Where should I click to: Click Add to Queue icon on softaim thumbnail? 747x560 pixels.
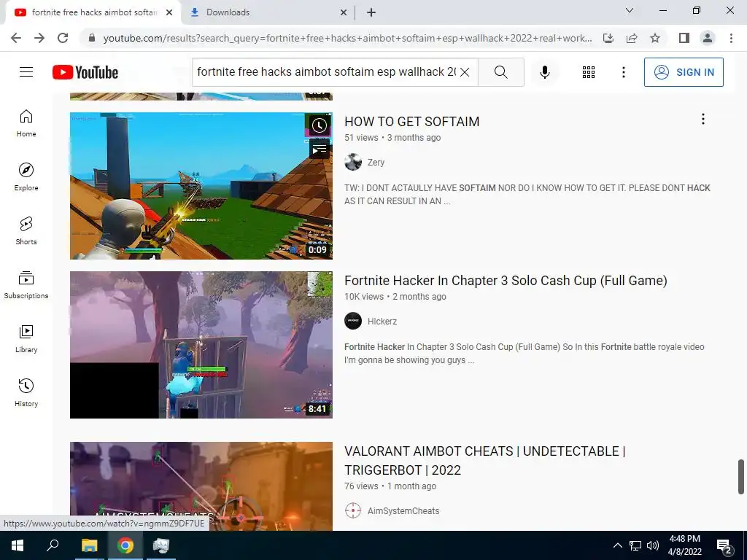(319, 149)
